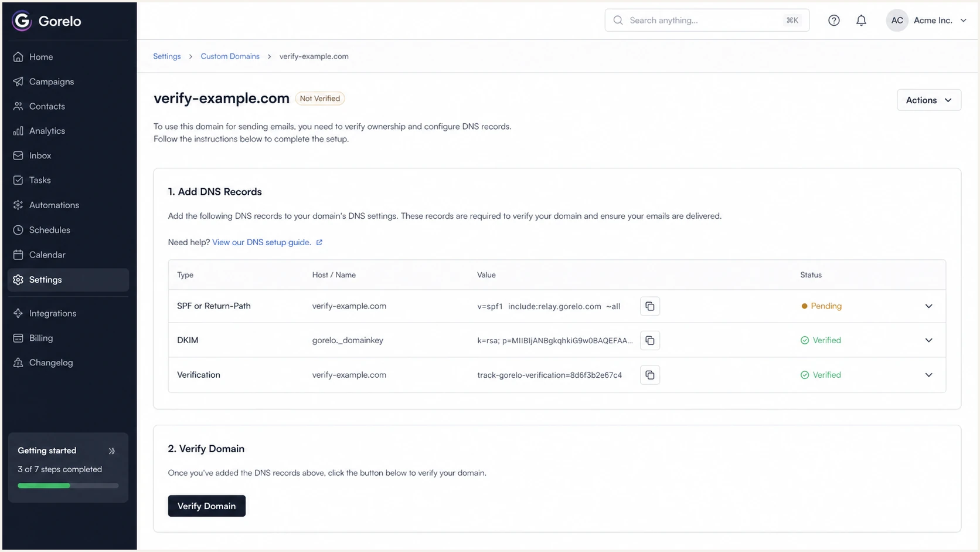Click 3 of 7 steps completed text
Image resolution: width=980 pixels, height=552 pixels.
[60, 469]
